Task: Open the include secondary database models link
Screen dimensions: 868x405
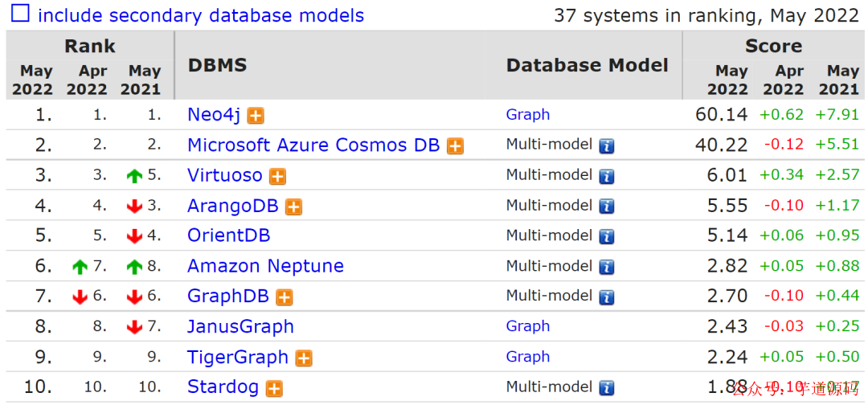Action: (x=201, y=15)
